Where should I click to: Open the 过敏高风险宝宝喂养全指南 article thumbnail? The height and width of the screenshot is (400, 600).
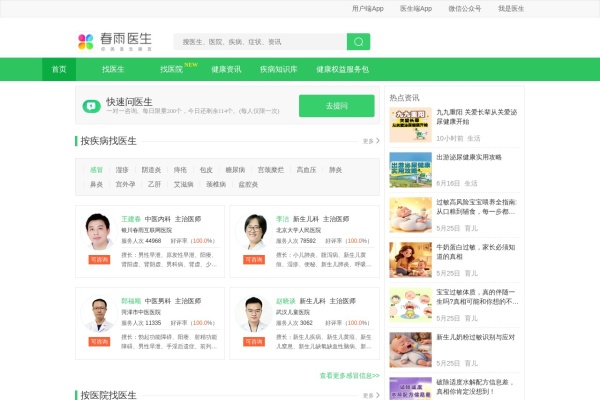[411, 215]
